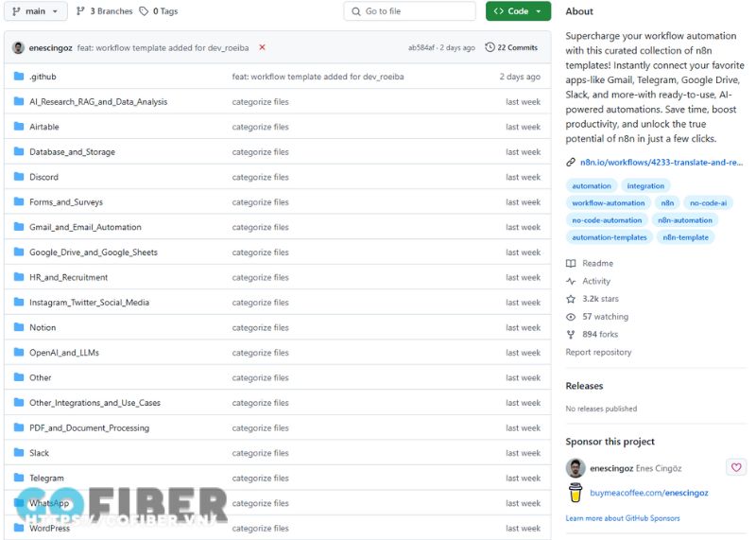Open PDF_and_Document_Processing folder
This screenshot has width=756, height=540.
pos(89,428)
